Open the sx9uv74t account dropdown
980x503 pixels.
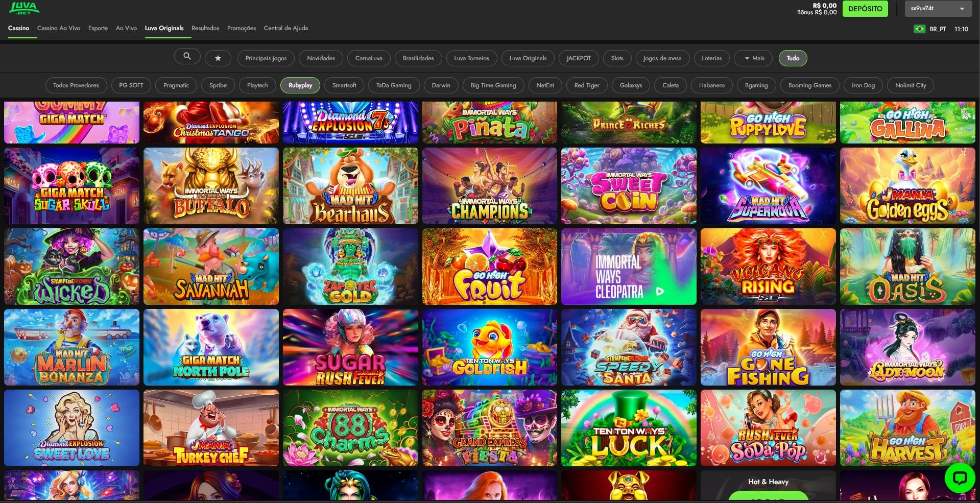[938, 9]
